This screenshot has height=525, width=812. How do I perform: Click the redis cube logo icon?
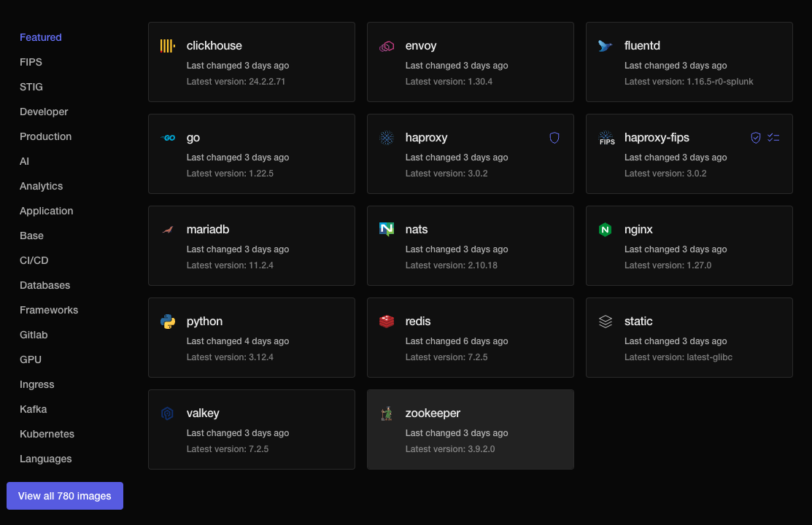386,321
